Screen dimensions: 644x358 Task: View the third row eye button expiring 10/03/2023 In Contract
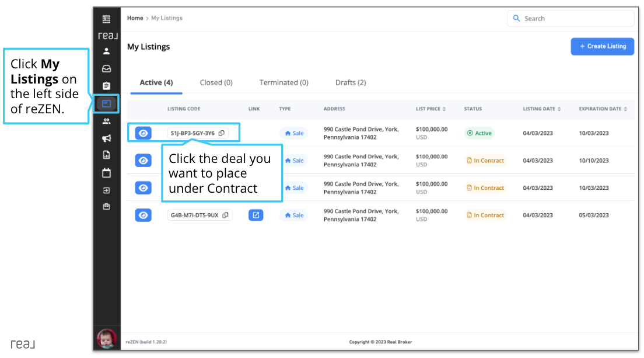pos(143,188)
